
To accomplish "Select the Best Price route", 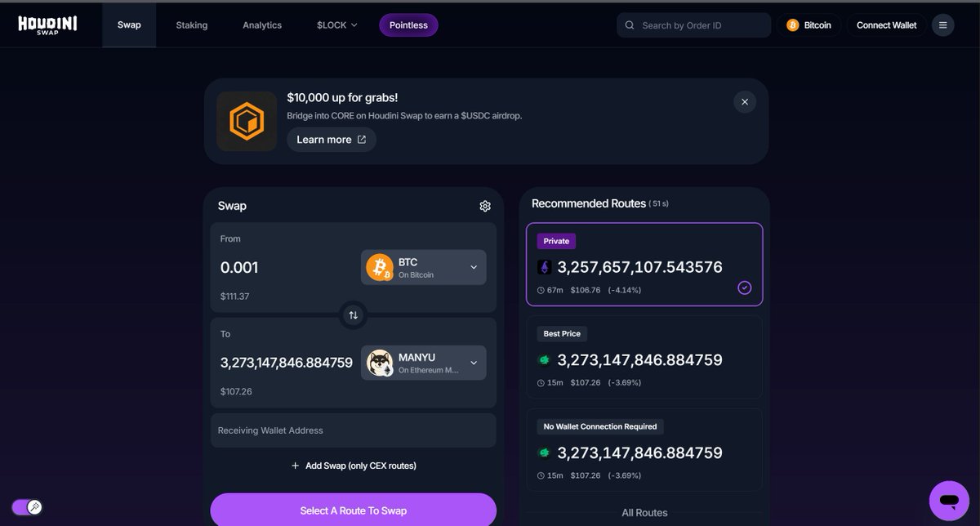I will coord(644,357).
